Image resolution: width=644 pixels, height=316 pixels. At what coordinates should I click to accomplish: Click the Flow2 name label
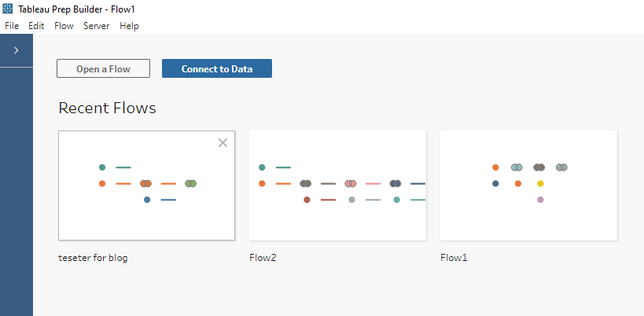[263, 258]
